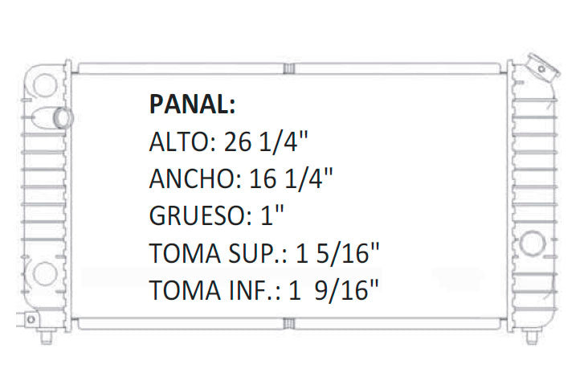
Task: Click the upper hose inlet on left tank
Action: (62, 117)
